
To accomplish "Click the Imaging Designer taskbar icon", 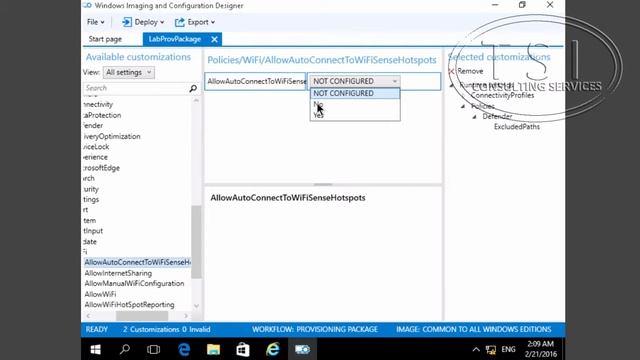I will [302, 349].
